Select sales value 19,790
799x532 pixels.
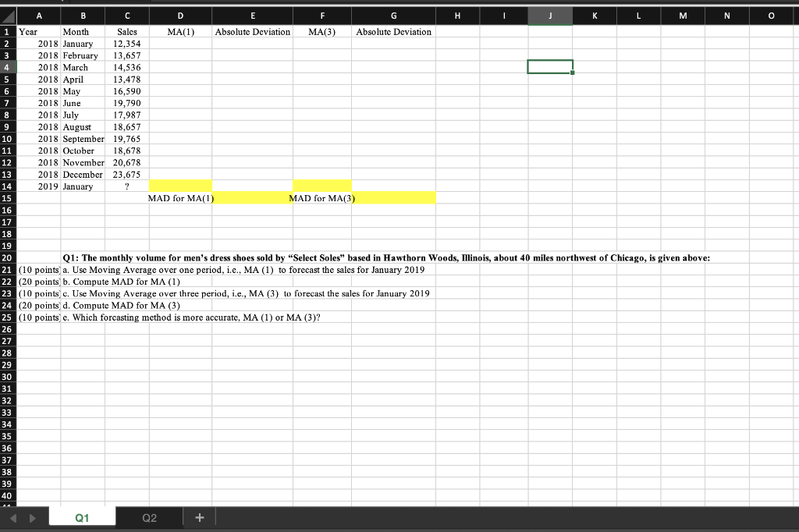[x=127, y=103]
